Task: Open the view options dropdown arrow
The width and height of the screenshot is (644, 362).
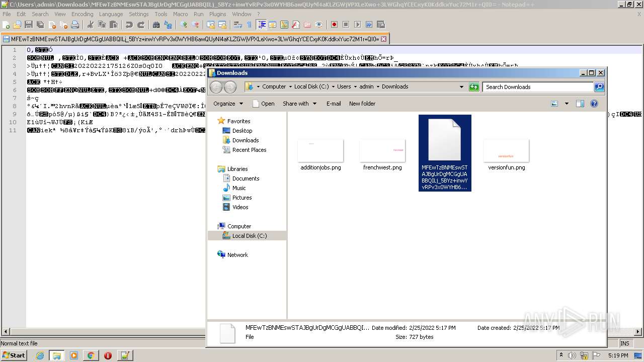Action: 567,104
